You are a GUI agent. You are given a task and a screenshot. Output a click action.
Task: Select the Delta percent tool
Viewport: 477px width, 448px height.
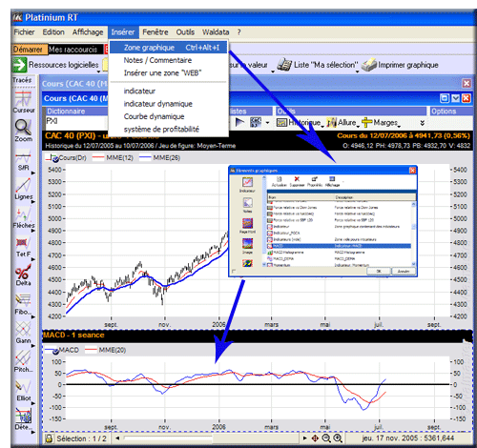coord(23,275)
